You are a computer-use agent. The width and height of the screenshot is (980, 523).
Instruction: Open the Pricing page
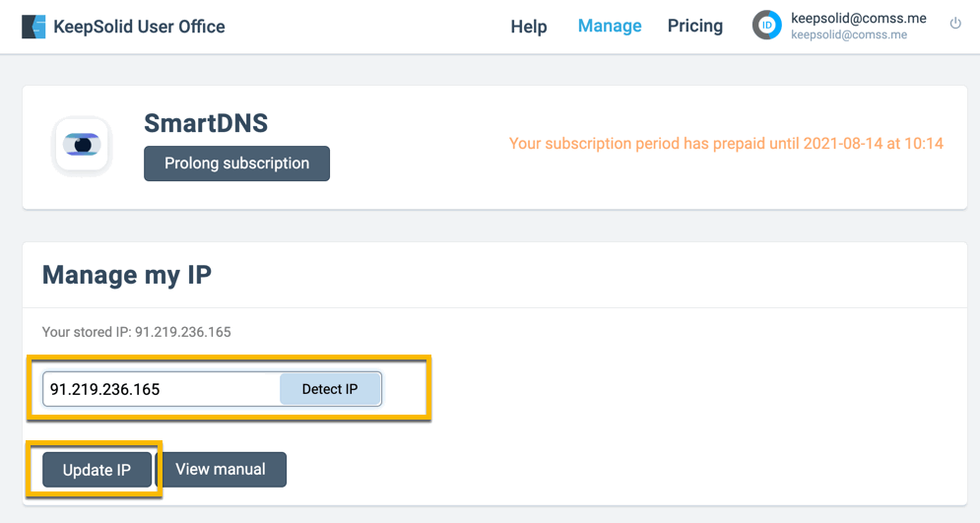[695, 27]
